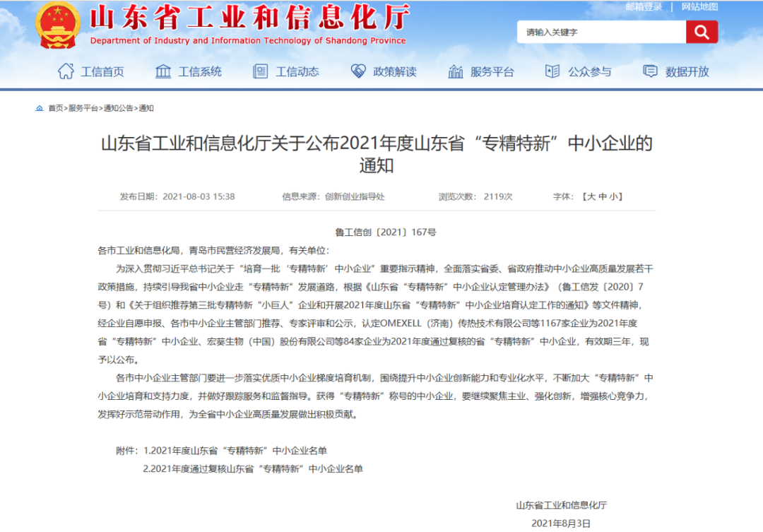The image size is (763, 532).
Task: Focus the 请输入关键字 search field
Action: click(601, 32)
